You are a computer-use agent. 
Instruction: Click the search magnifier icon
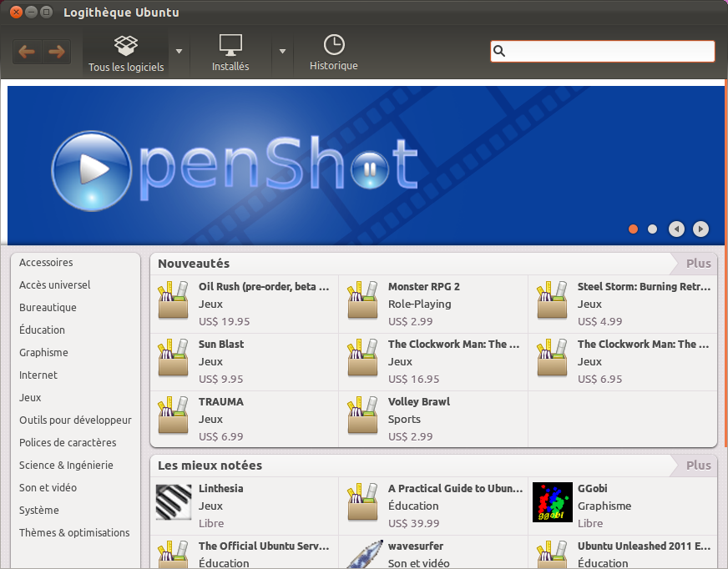499,51
